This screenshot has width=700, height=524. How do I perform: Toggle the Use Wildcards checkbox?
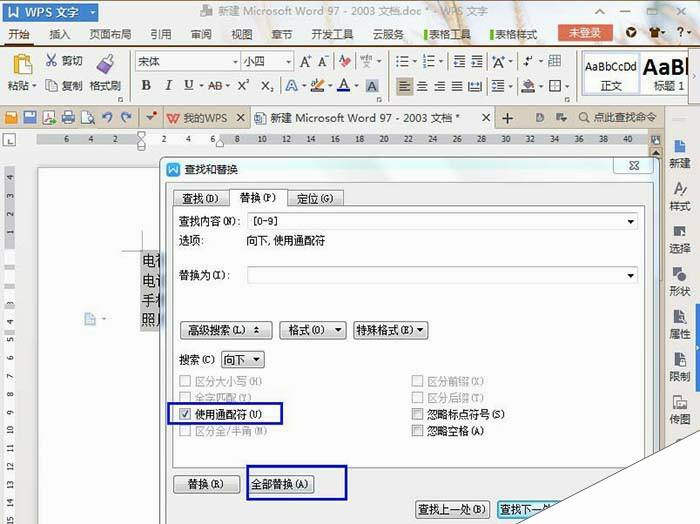[185, 414]
